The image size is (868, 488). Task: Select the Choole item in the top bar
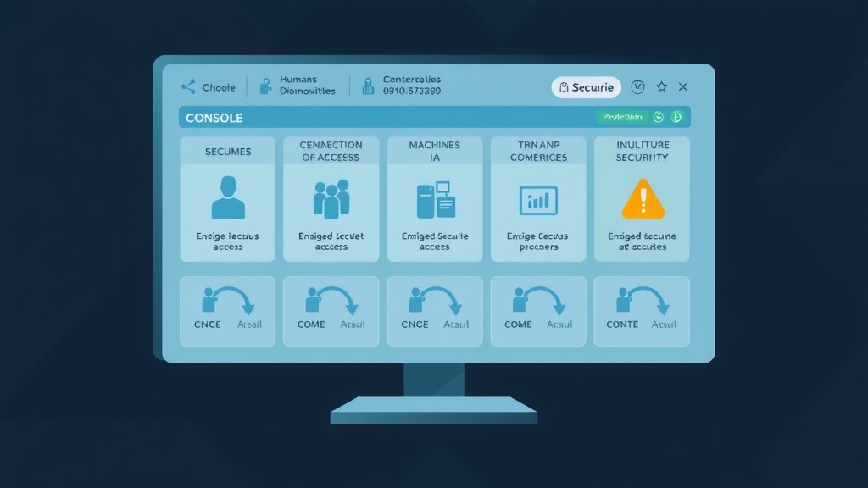coord(219,87)
